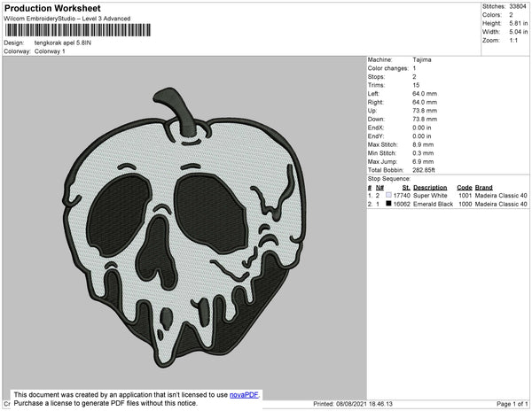Click the 'Colorway 1' value

pyautogui.click(x=50, y=51)
